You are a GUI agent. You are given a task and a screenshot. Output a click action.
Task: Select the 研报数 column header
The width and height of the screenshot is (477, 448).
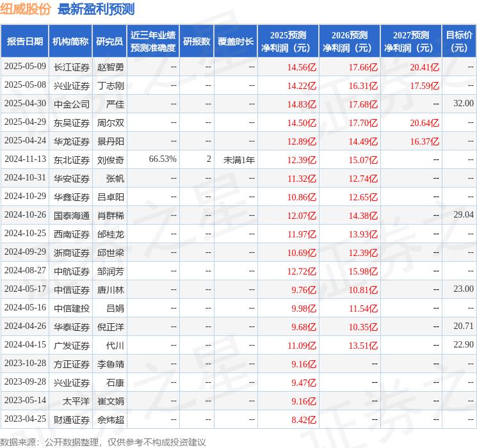tap(197, 41)
